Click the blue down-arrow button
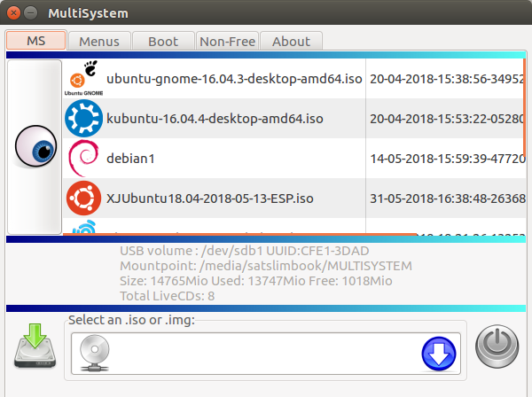This screenshot has width=532, height=397. (x=438, y=354)
